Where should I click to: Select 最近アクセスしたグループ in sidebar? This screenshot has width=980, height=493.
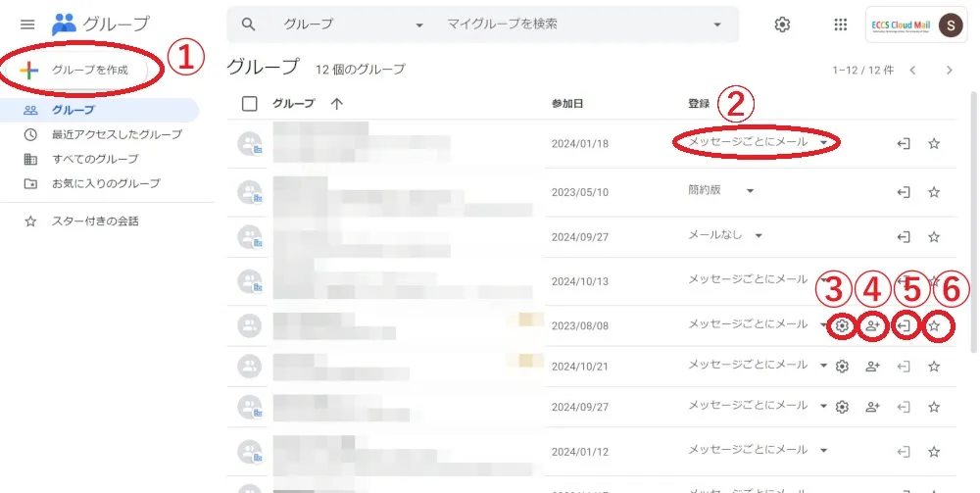click(116, 134)
